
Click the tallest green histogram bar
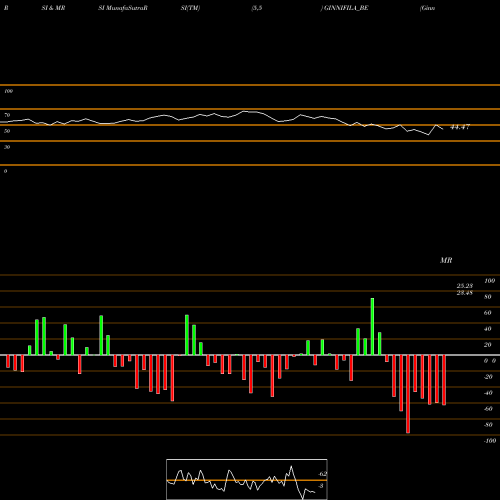[x=372, y=326]
